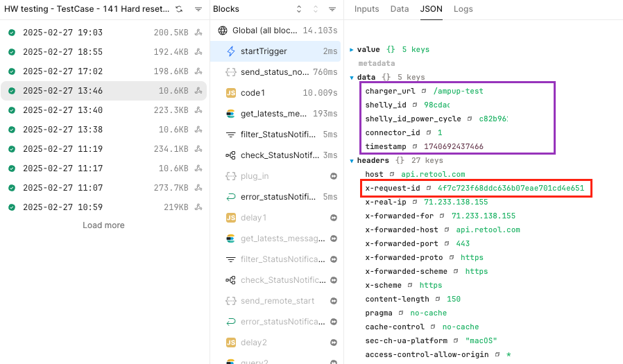
Task: Switch to the Data tab
Action: tap(400, 9)
